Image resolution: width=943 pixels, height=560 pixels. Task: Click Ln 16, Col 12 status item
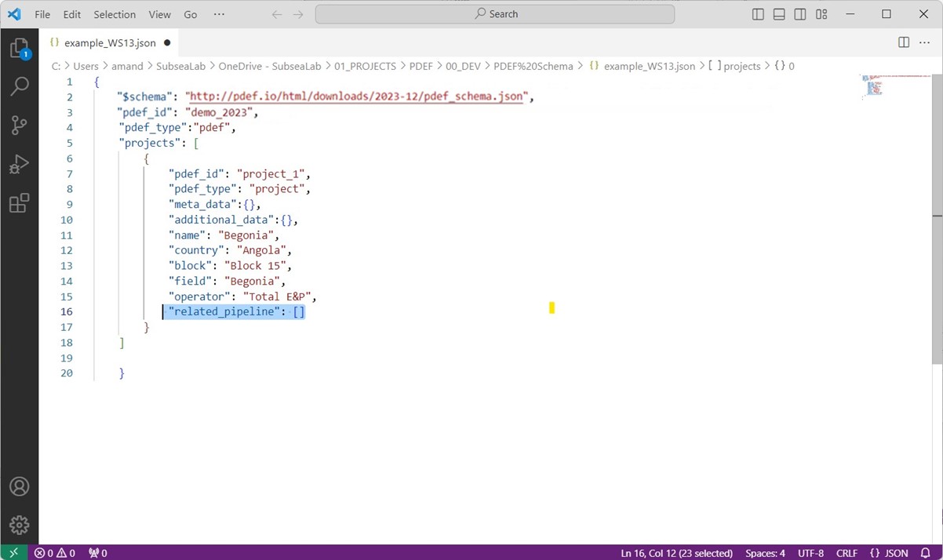click(x=676, y=553)
